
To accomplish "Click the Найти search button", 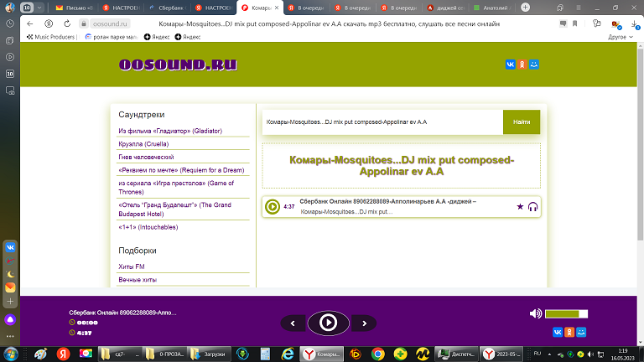I will tap(522, 122).
